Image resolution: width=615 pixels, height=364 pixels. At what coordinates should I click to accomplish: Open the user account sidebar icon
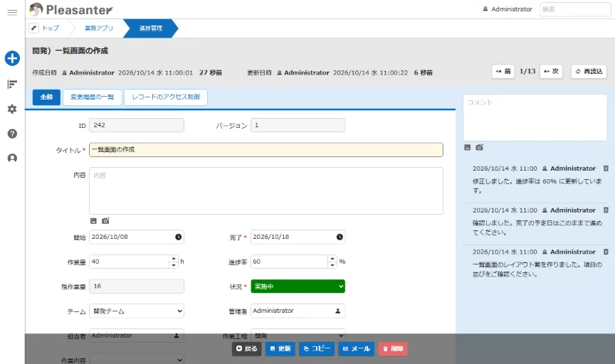click(x=12, y=159)
